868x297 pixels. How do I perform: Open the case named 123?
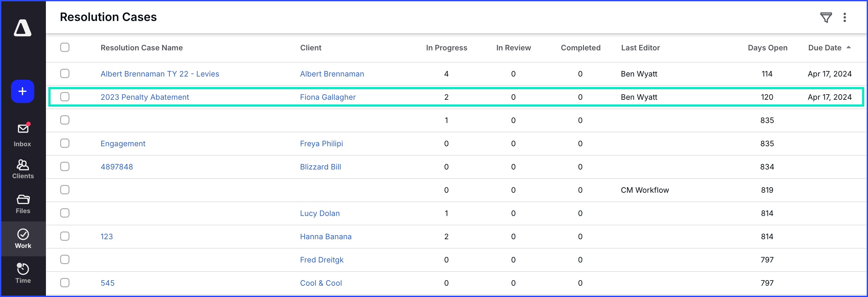pyautogui.click(x=106, y=237)
